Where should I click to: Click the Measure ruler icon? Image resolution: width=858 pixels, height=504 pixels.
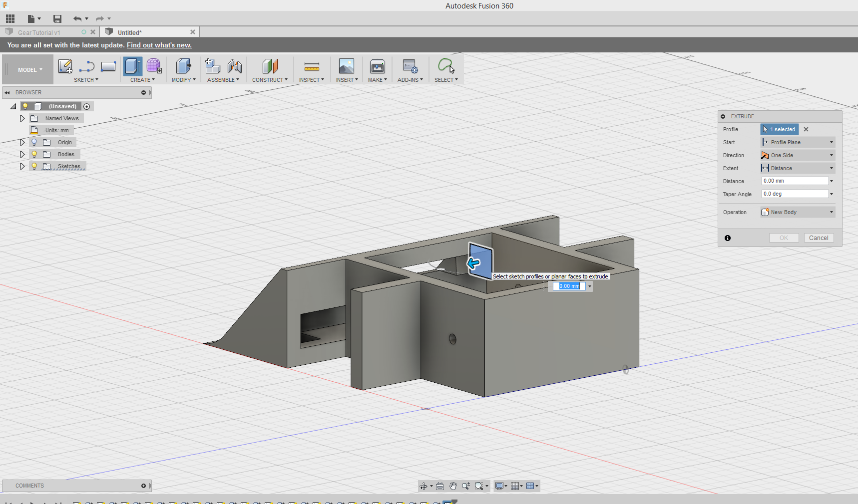(312, 66)
